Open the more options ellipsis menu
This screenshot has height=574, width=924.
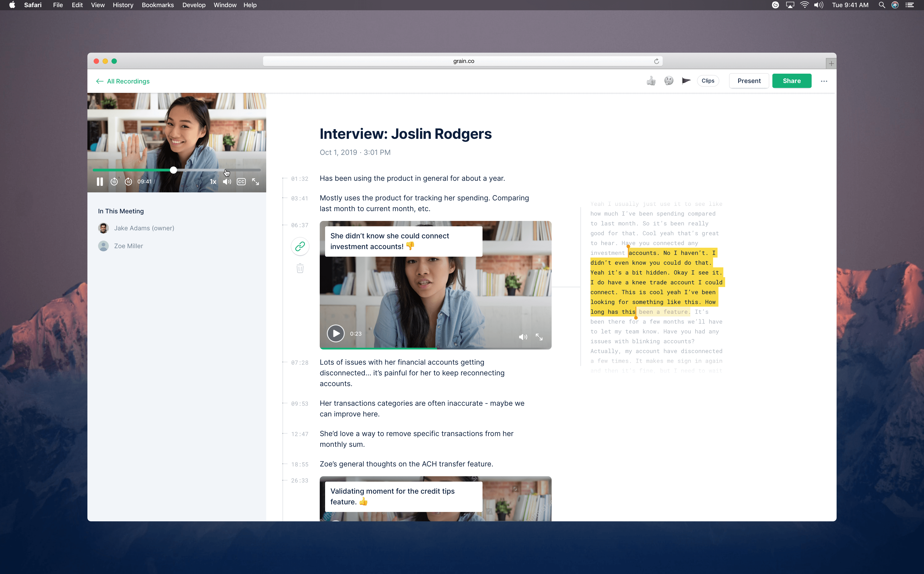(x=824, y=81)
